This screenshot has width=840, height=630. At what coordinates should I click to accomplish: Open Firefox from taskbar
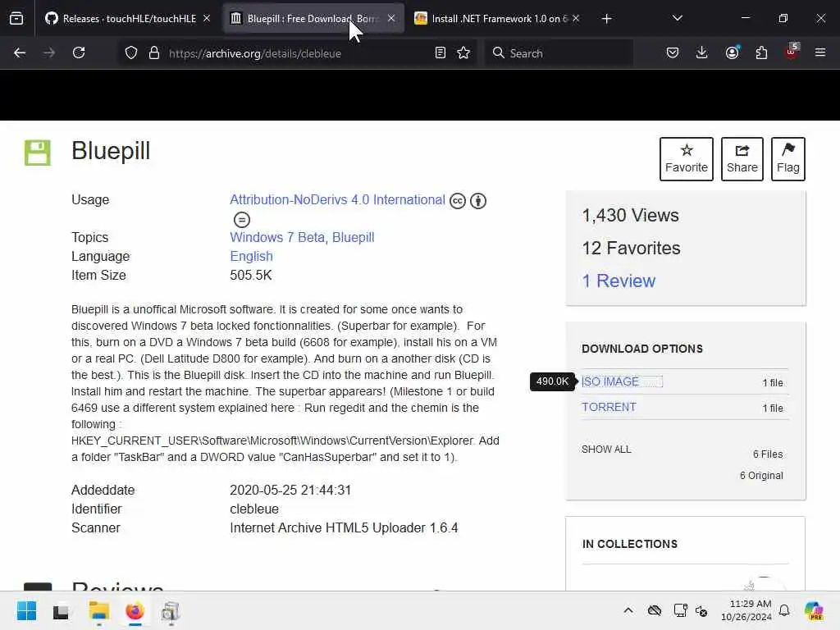pyautogui.click(x=135, y=610)
